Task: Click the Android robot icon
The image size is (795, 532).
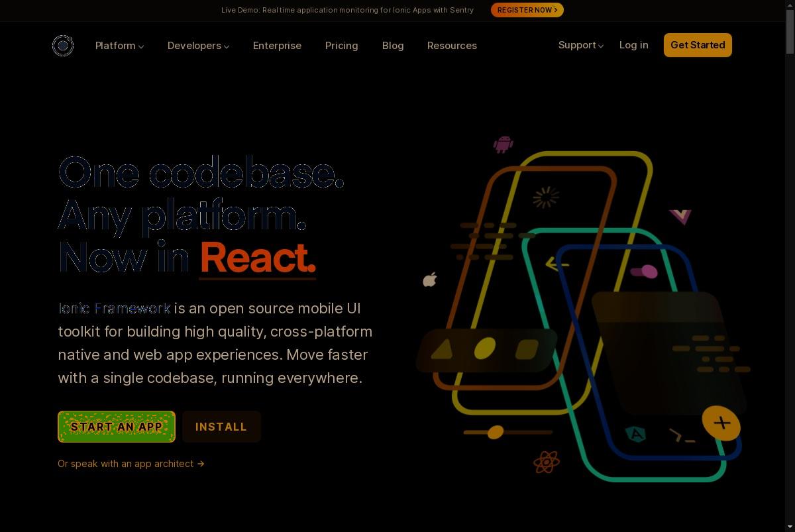Action: (x=503, y=144)
